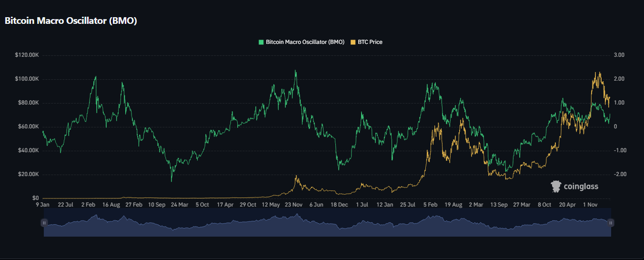Toggle the BTC Price legend label
The height and width of the screenshot is (260, 644).
tap(370, 42)
